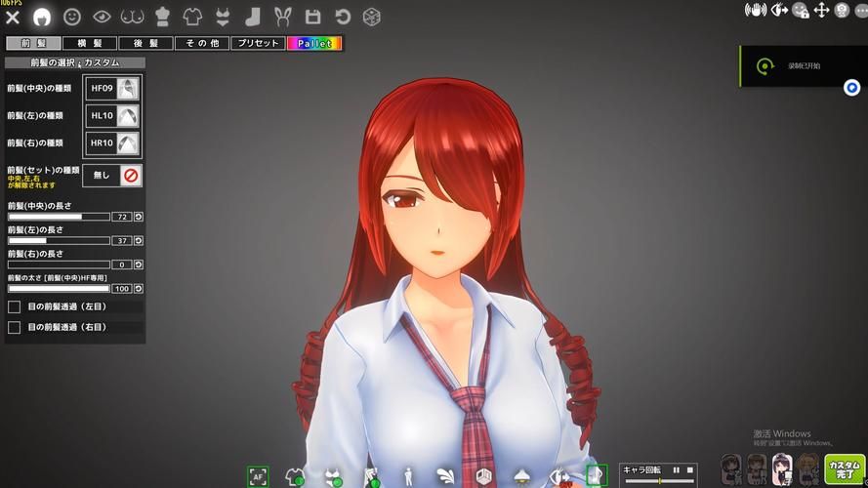Click the floppy disk save icon
The image size is (868, 488).
tap(312, 17)
